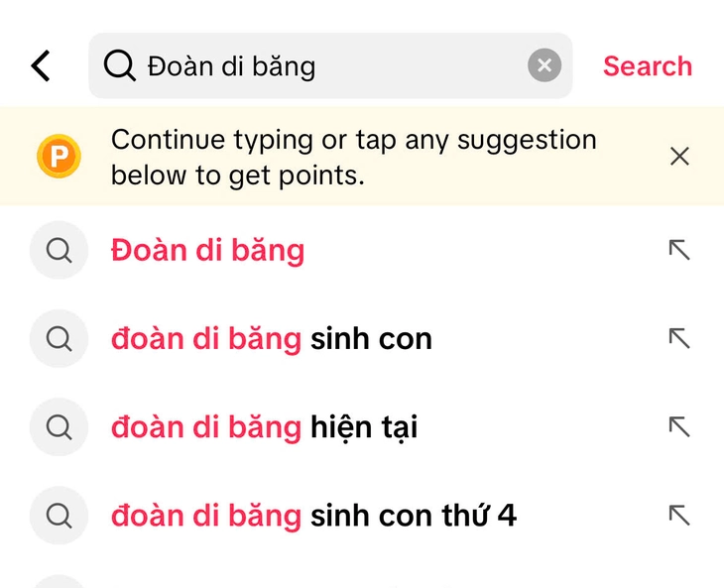Tap fill arrow beside 'sinh con' suggestion
Viewport: 724px width, 588px height.
coord(679,339)
